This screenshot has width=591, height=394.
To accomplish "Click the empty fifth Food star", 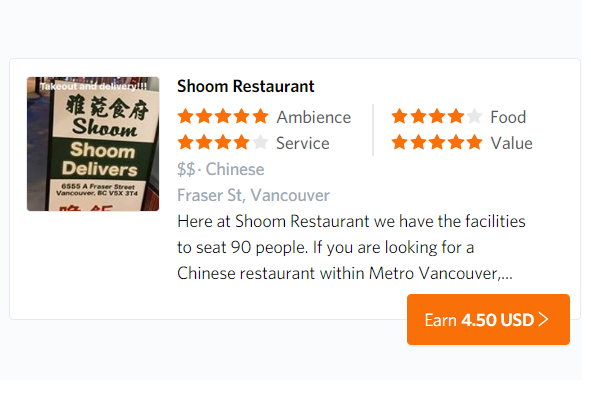I will pos(475,117).
